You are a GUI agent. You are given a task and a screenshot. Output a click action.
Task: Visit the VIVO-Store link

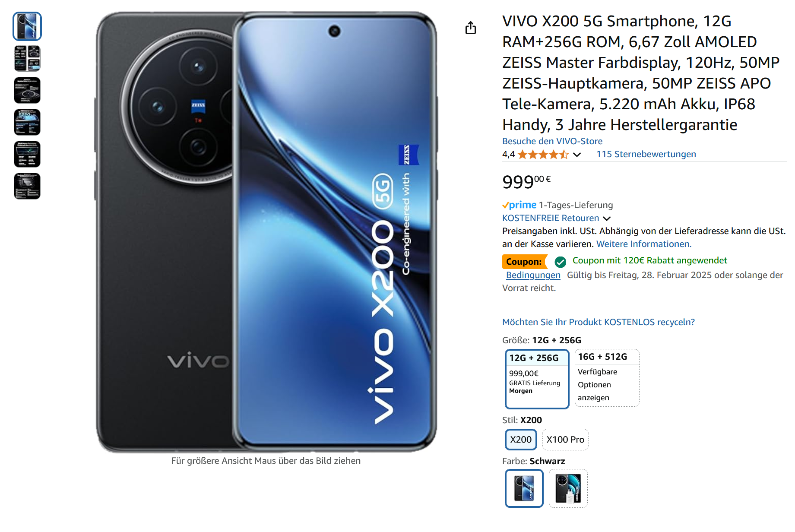pos(552,141)
